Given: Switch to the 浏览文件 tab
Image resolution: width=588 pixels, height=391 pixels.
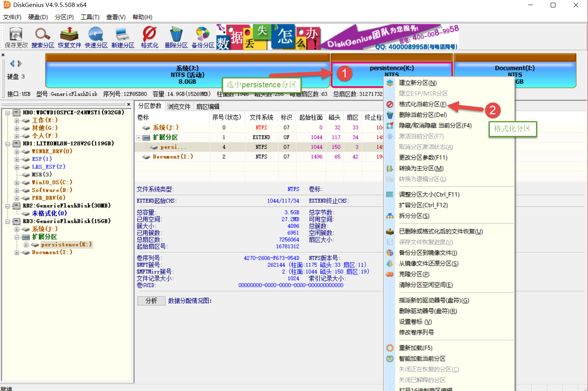Looking at the screenshot, I should coord(179,106).
